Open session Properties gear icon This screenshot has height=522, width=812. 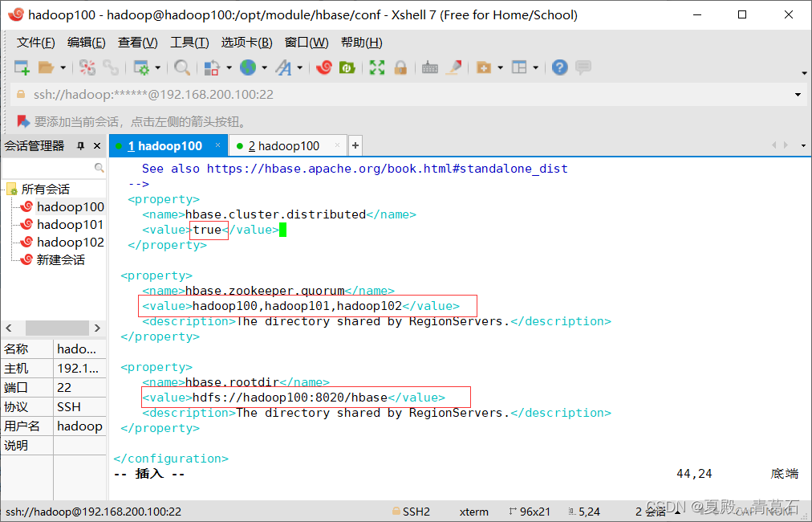[x=141, y=67]
